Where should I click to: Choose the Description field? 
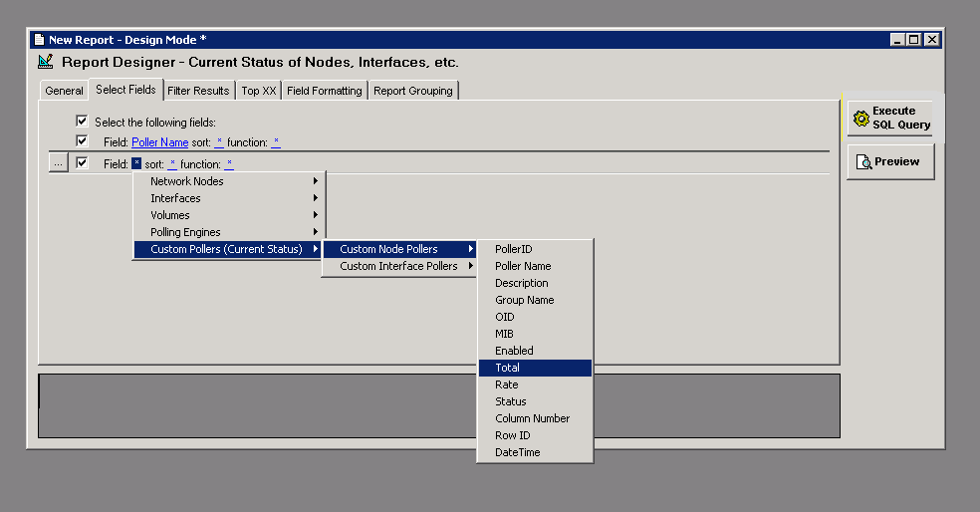[535, 283]
